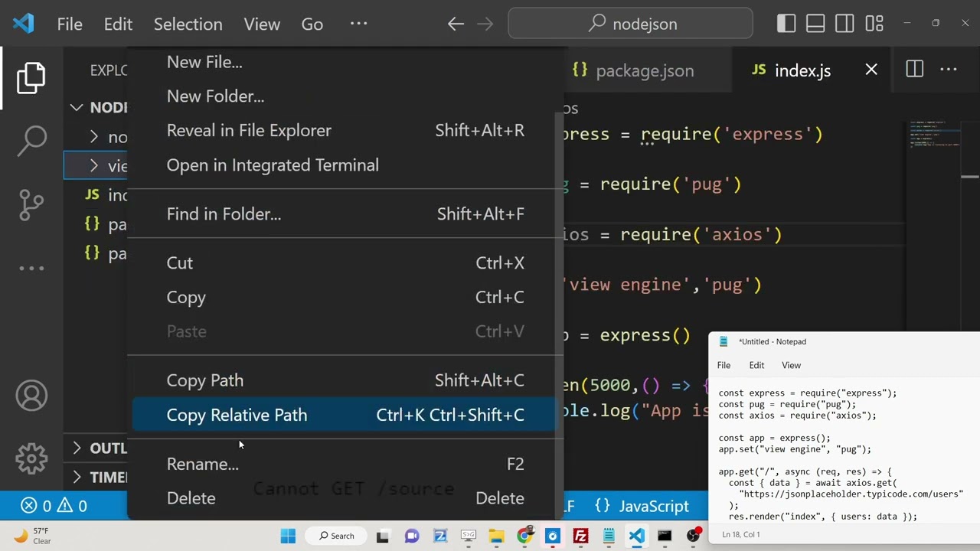
Task: Click the nodejson command center search box
Action: click(630, 24)
